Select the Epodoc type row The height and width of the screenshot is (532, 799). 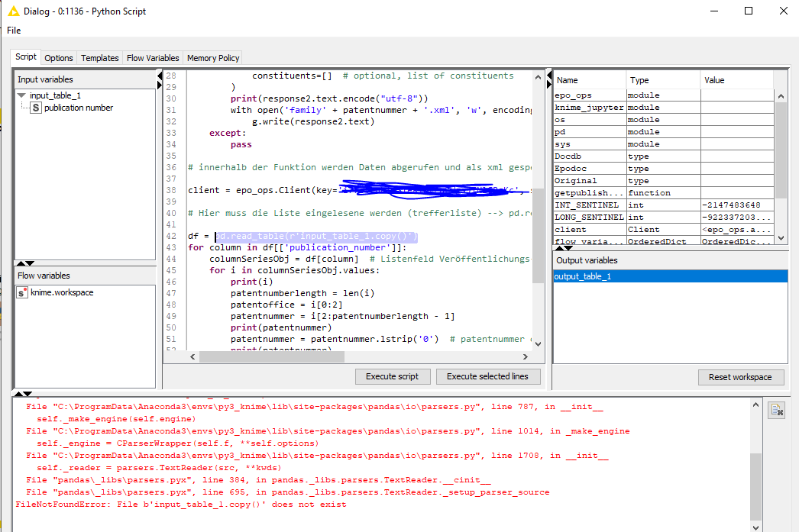click(x=664, y=169)
